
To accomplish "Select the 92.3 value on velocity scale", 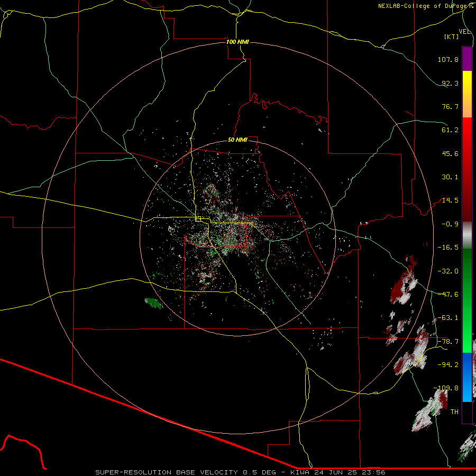I will pyautogui.click(x=450, y=83).
